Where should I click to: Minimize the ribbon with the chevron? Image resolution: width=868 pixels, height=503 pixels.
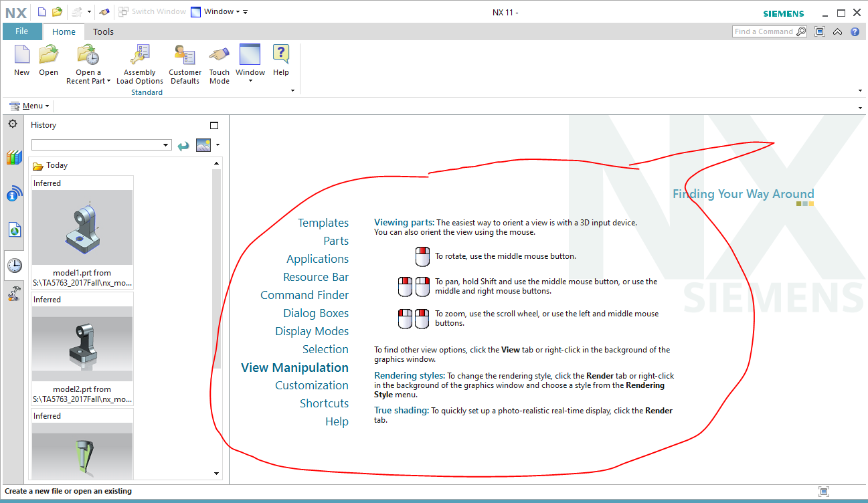point(837,31)
